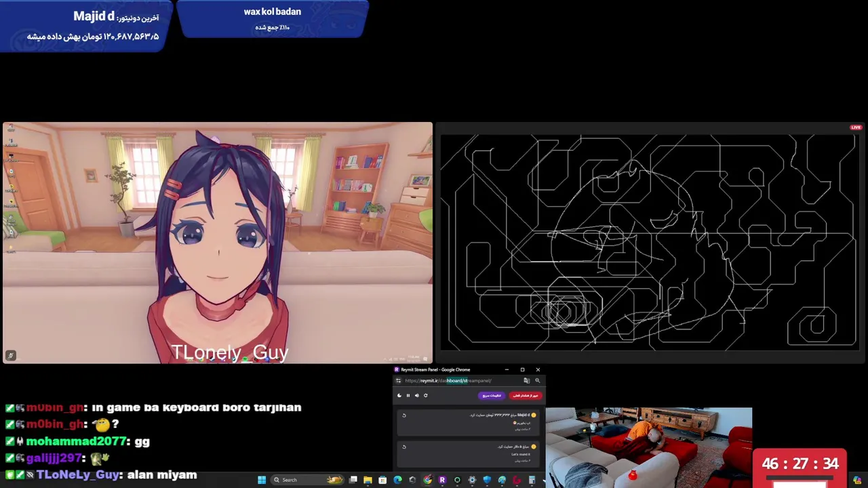Switch to Google Chrome on taskbar
The height and width of the screenshot is (488, 868).
[x=427, y=480]
